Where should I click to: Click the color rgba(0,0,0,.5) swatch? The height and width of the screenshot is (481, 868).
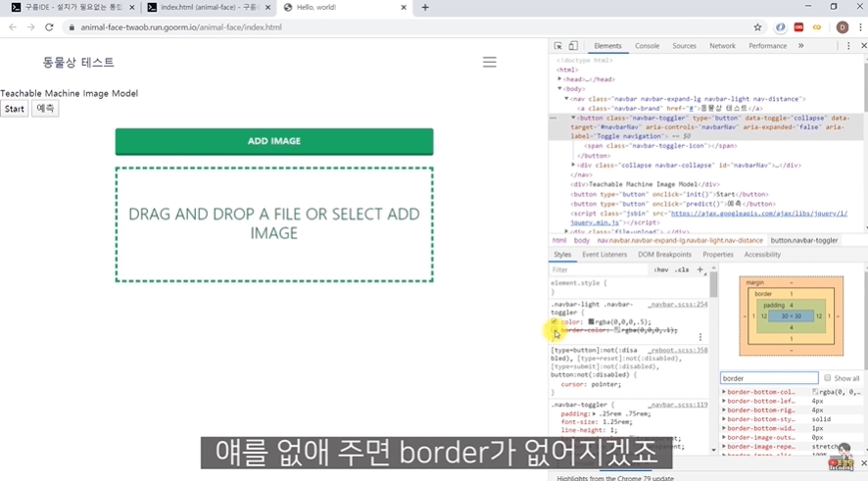[591, 321]
